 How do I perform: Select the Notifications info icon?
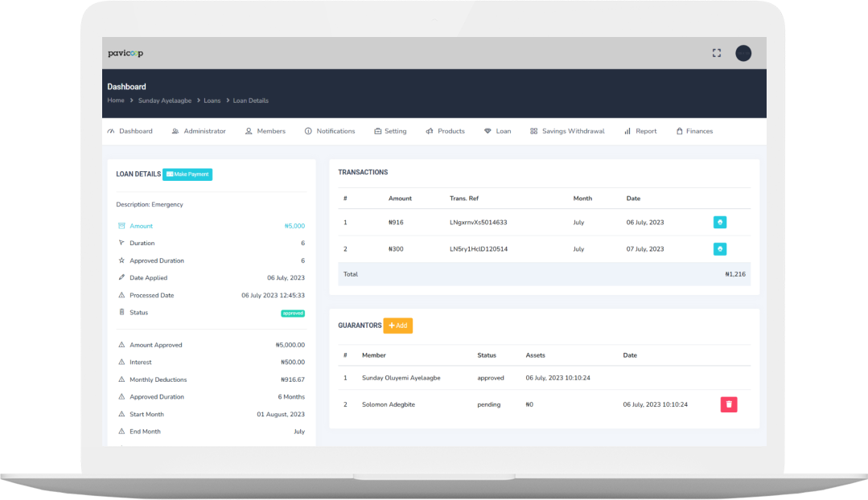click(307, 130)
